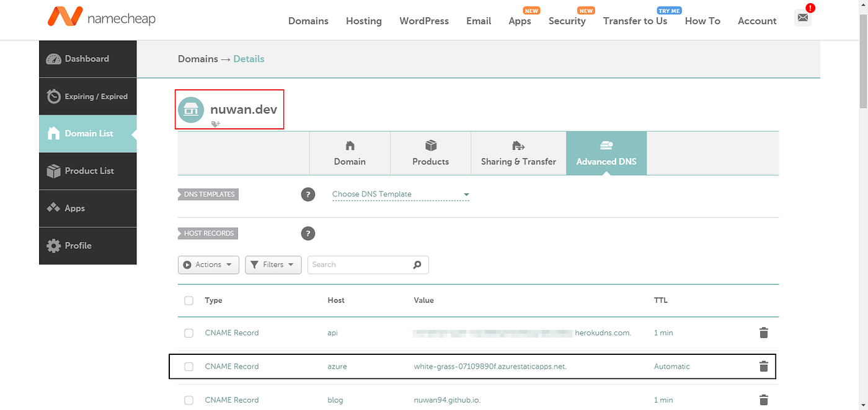
Task: Open the blog record type dropdown
Action: (232, 399)
